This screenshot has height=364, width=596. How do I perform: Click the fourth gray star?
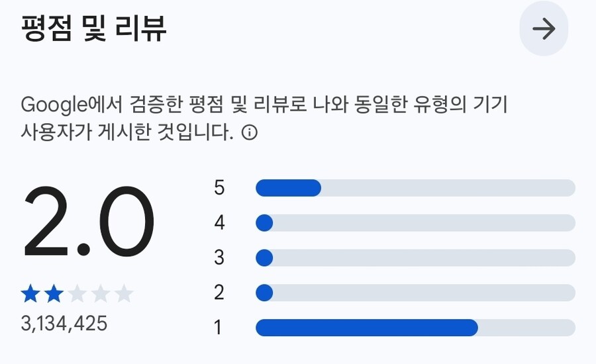101,293
